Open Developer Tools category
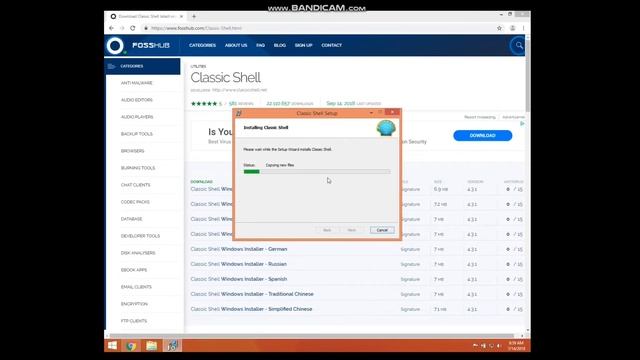Image resolution: width=640 pixels, height=360 pixels. coord(140,236)
